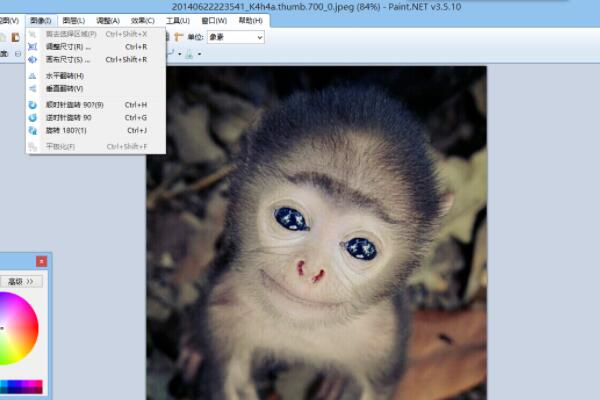Toggle the rulers icon beside 单位

[178, 37]
